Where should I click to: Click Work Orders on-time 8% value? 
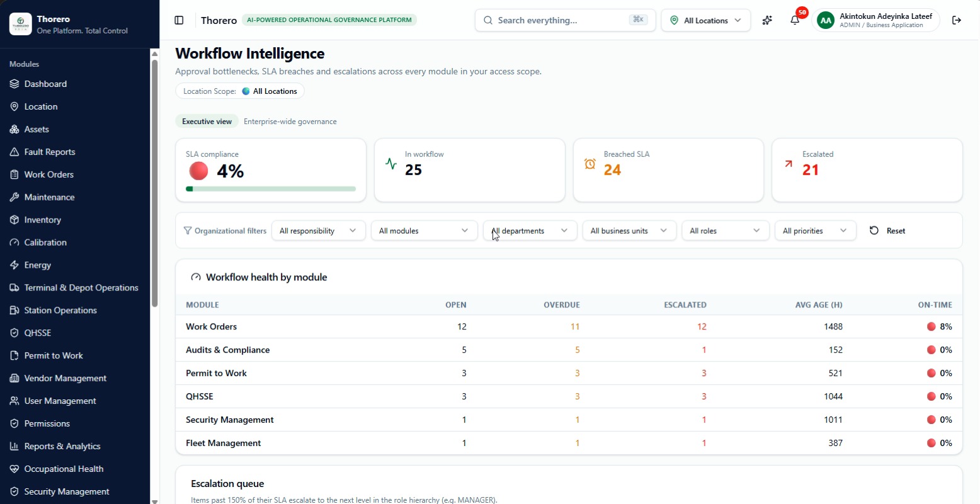[x=946, y=326]
